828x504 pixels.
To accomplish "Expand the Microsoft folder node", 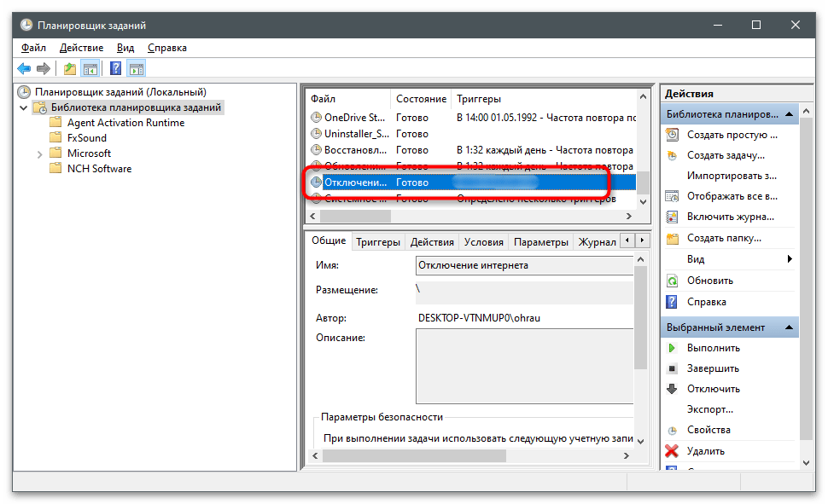I will [x=39, y=154].
